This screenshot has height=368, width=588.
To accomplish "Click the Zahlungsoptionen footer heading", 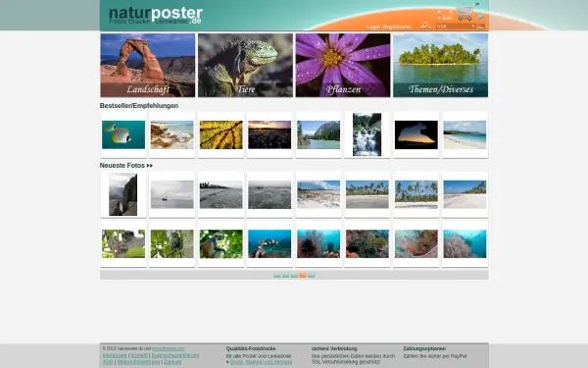I will click(424, 348).
